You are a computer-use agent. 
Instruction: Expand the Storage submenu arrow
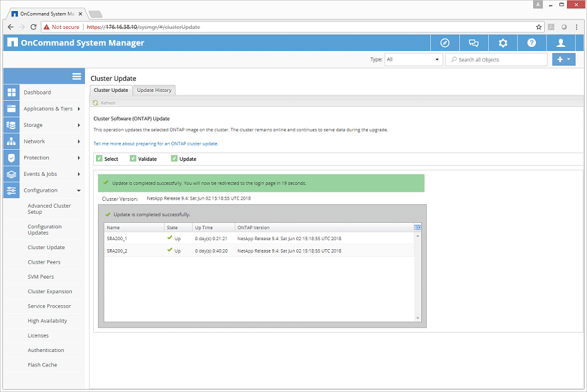click(79, 125)
